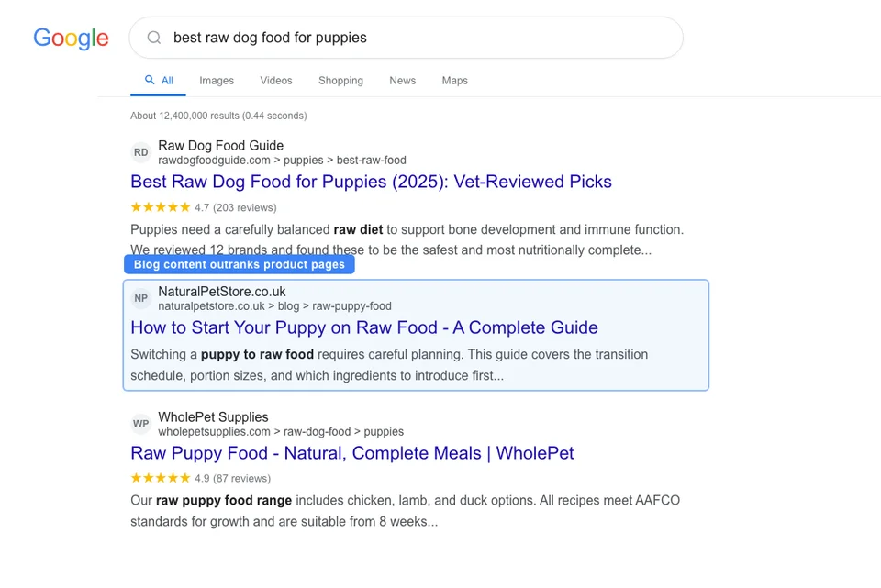Click the WholePet Supplies WP favicon

click(x=140, y=424)
